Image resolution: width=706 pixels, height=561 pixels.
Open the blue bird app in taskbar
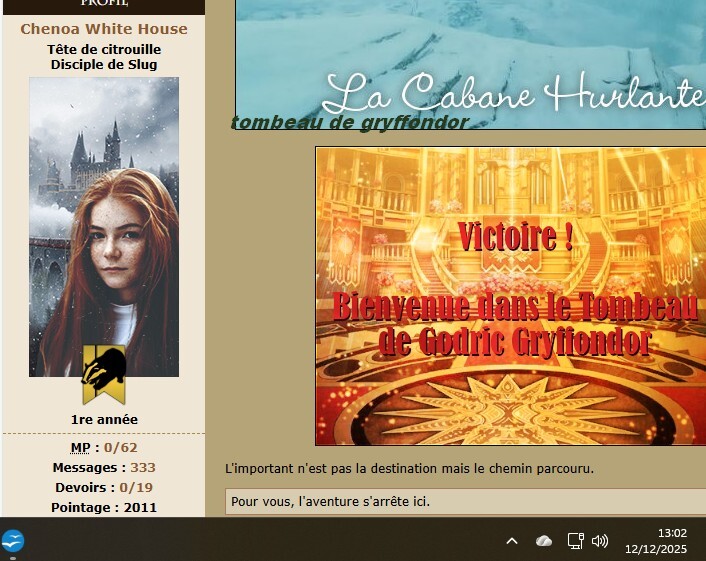tap(13, 540)
